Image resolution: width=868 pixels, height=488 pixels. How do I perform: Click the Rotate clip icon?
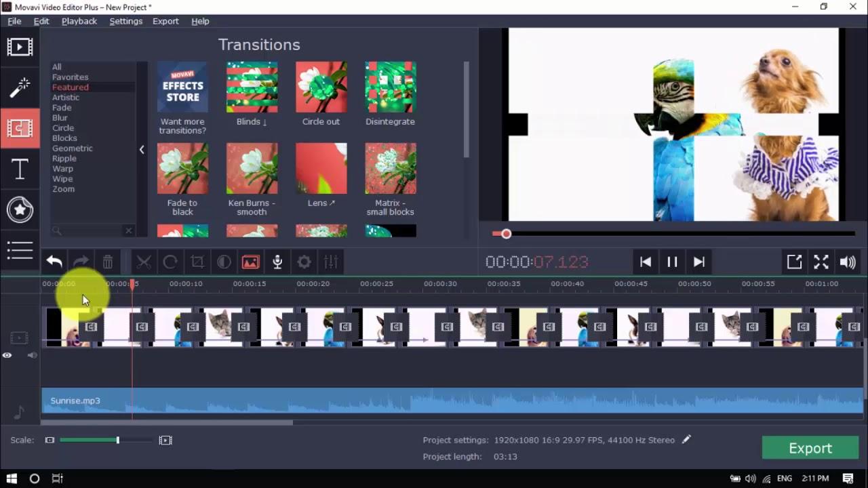(x=170, y=262)
